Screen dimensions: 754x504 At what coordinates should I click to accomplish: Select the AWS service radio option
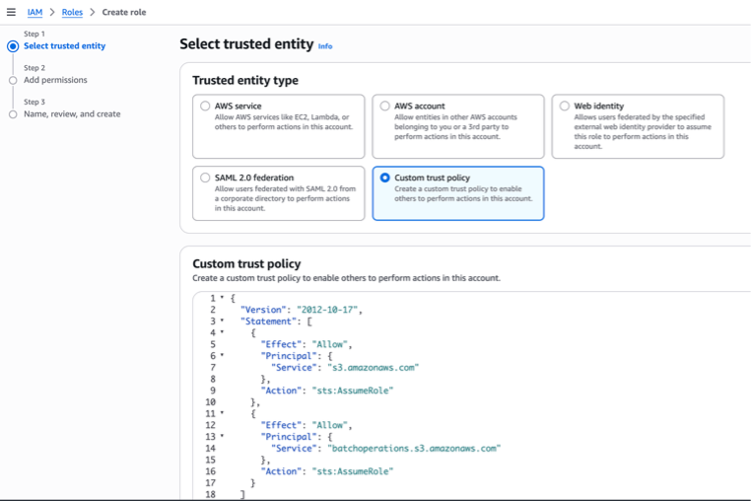coord(205,106)
